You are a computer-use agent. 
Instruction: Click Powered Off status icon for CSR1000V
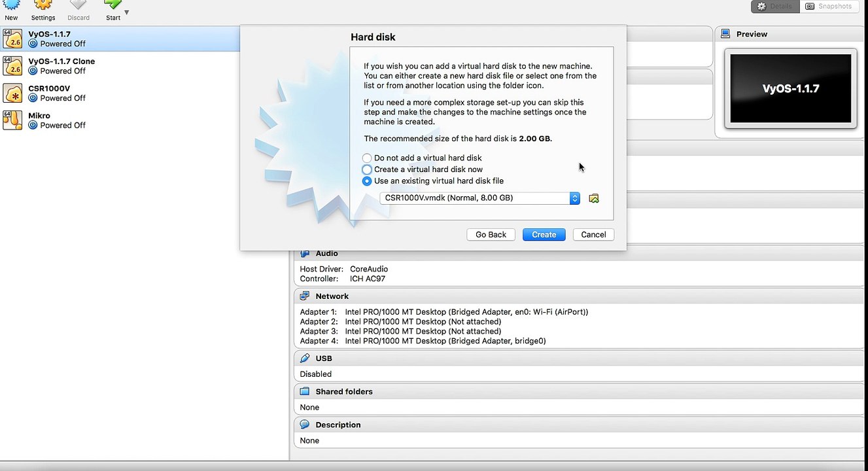(x=33, y=98)
